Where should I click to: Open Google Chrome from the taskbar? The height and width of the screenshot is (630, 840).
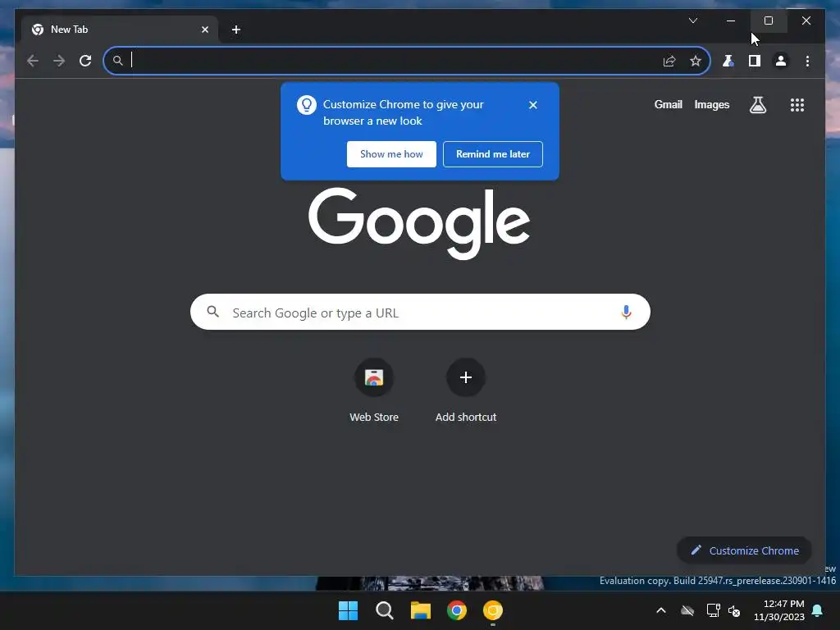coord(456,610)
